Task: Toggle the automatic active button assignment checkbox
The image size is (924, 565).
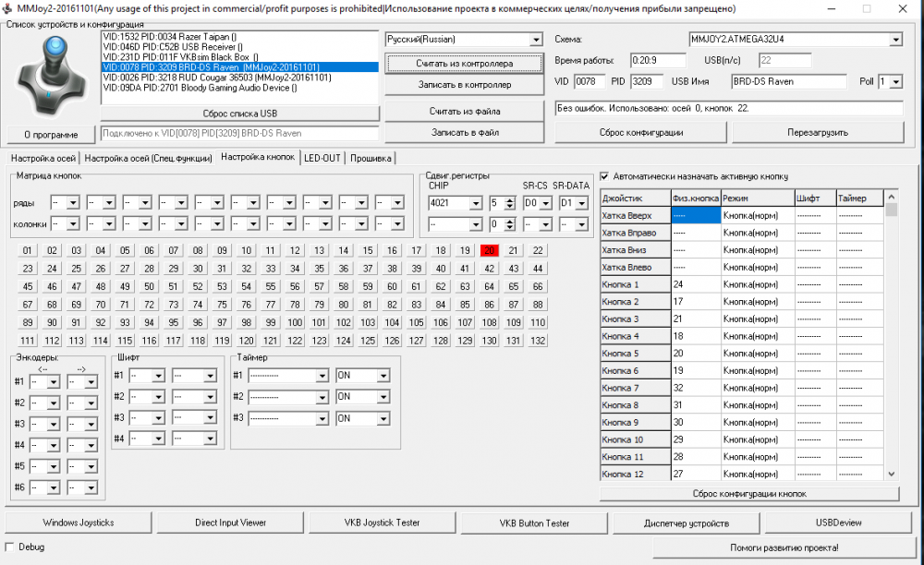Action: click(605, 176)
